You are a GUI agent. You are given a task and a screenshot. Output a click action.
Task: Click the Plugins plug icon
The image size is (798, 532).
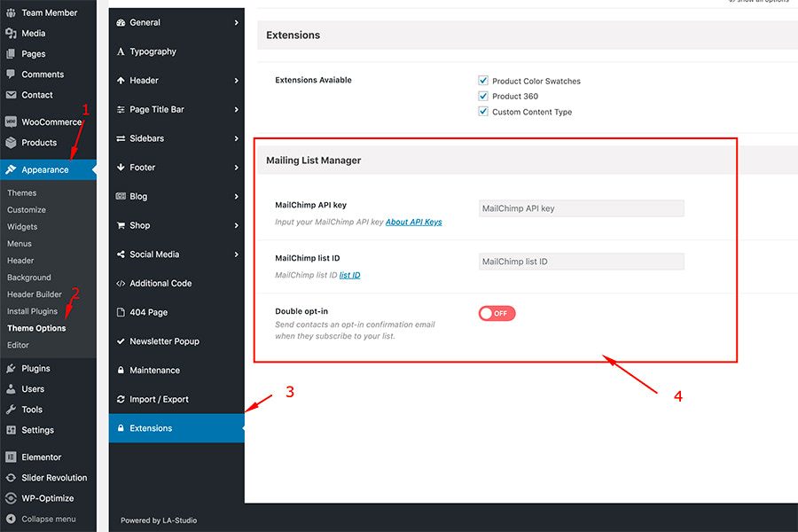point(11,369)
